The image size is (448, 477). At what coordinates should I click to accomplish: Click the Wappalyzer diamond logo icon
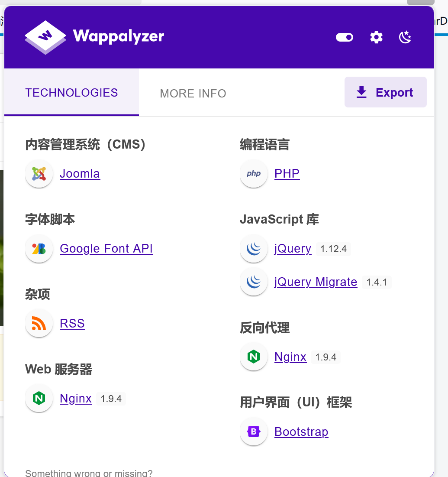[45, 37]
